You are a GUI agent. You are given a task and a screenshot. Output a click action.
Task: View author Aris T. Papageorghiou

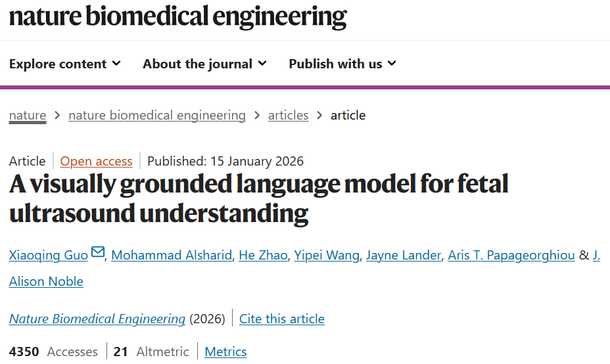(x=511, y=255)
